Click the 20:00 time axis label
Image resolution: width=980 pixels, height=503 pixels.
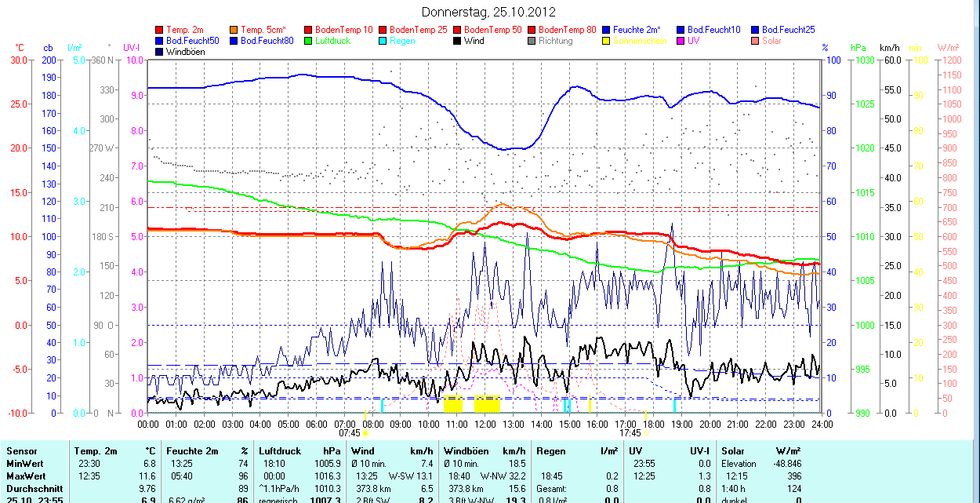[x=710, y=424]
